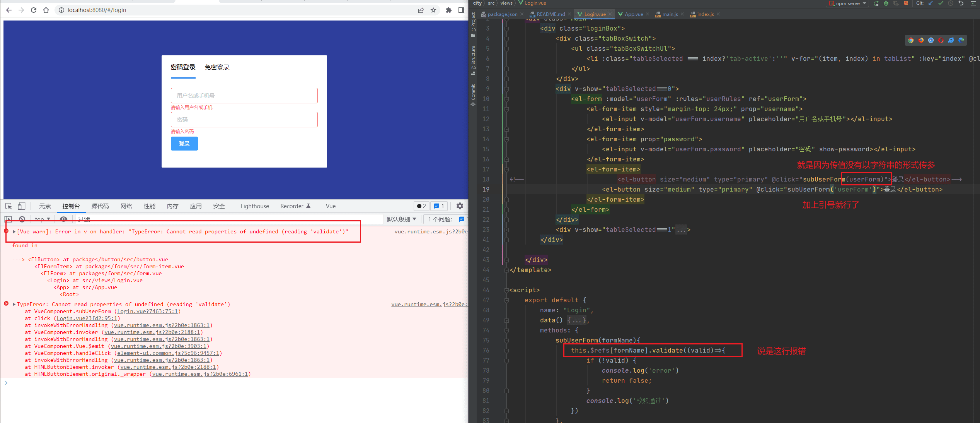The width and height of the screenshot is (980, 423).
Task: Open the browser extensions puzzle icon
Action: tap(448, 10)
